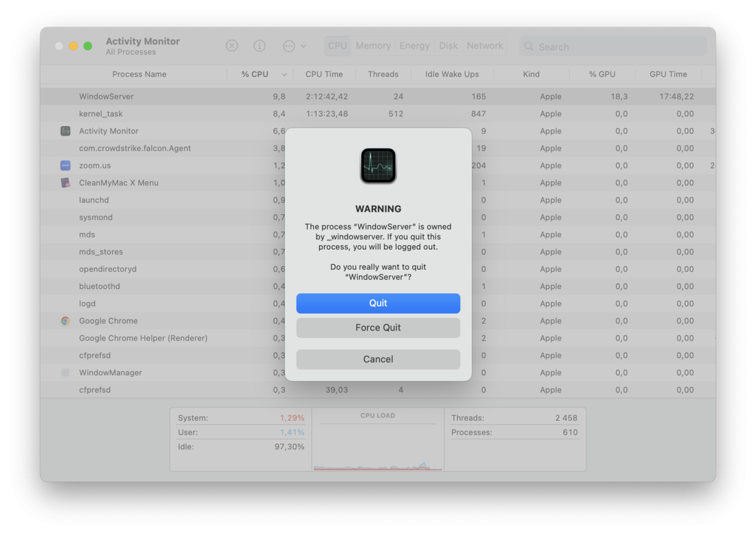The height and width of the screenshot is (535, 756).
Task: Click the WindowManager process icon
Action: [65, 372]
